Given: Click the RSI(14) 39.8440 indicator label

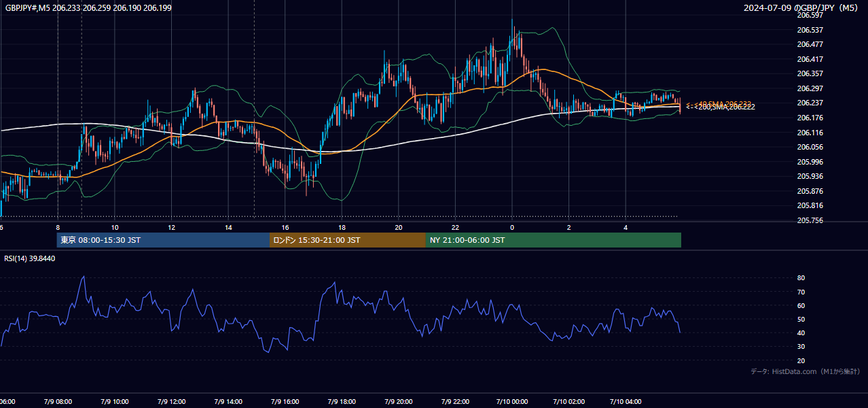Looking at the screenshot, I should pyautogui.click(x=30, y=258).
